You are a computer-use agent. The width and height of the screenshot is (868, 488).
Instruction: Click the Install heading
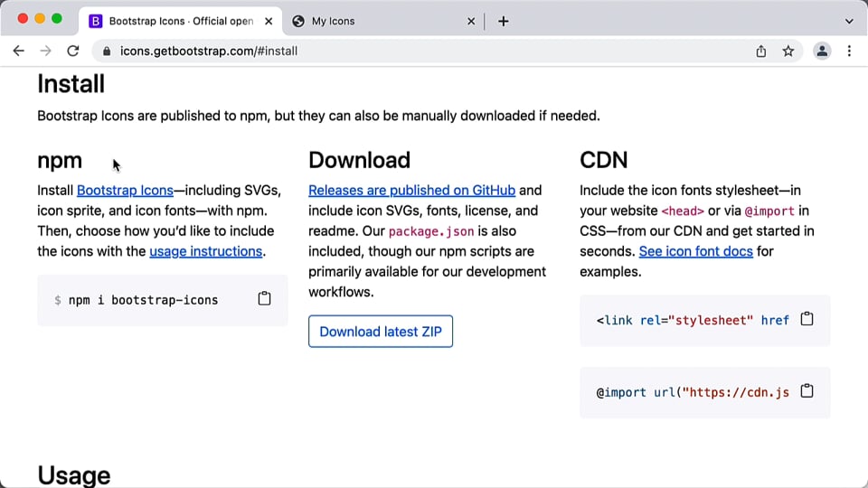pos(71,84)
